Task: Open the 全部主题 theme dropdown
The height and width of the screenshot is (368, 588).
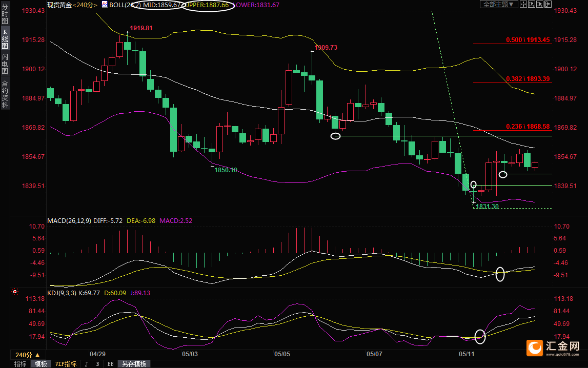Action: (499, 4)
